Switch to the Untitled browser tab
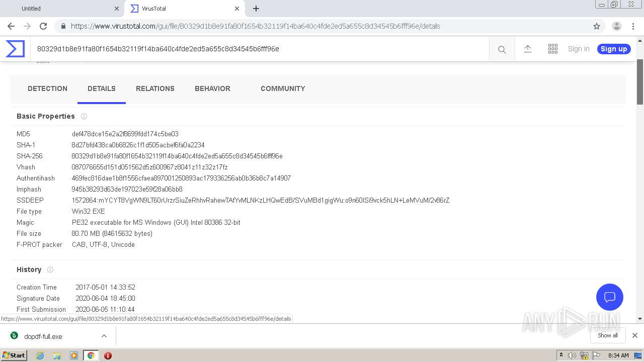The height and width of the screenshot is (362, 644). click(x=61, y=9)
